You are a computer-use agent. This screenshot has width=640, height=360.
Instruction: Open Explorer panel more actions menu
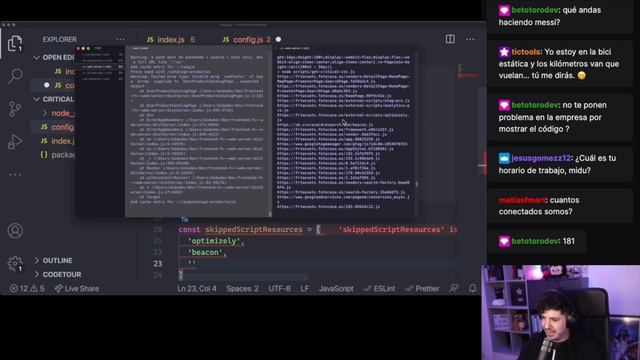pyautogui.click(x=120, y=39)
